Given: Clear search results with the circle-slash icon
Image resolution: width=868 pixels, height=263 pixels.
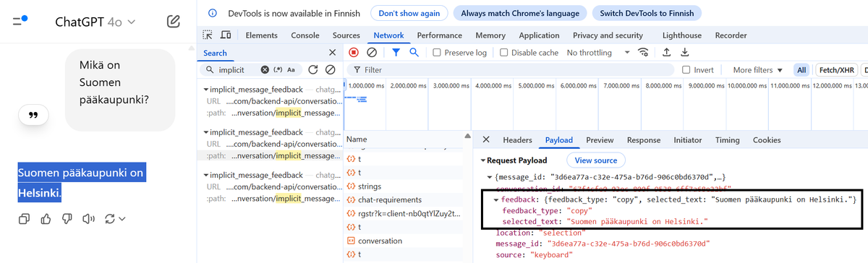Looking at the screenshot, I should coord(330,70).
